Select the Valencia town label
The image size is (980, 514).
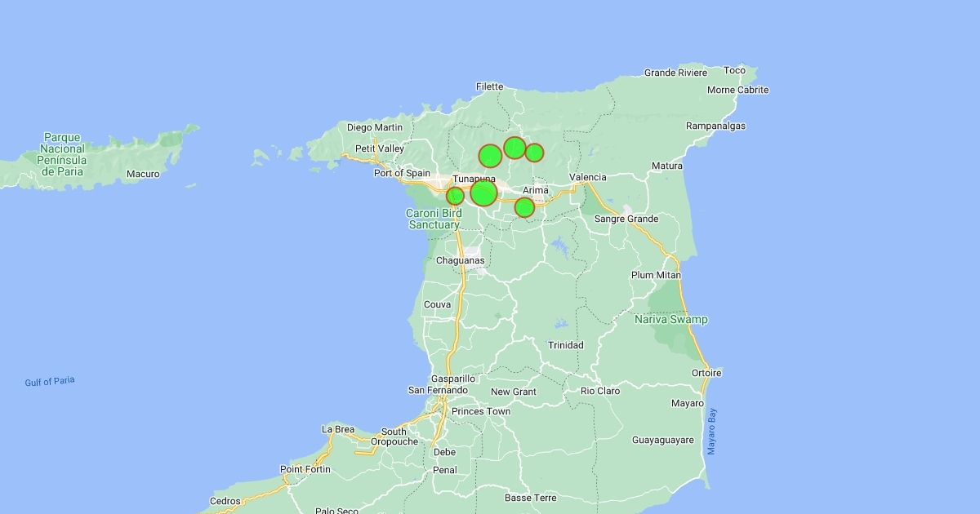click(x=588, y=177)
